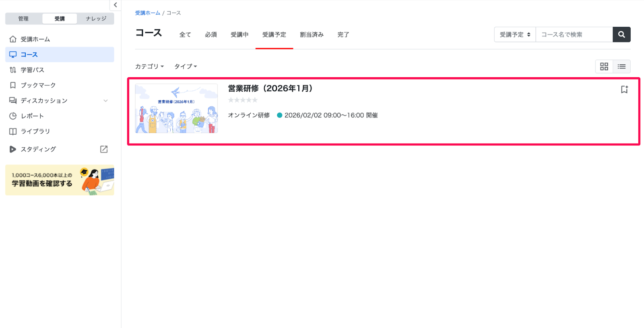Image resolution: width=644 pixels, height=328 pixels.
Task: Click the chat icon beside ディスカッション
Action: tap(13, 100)
